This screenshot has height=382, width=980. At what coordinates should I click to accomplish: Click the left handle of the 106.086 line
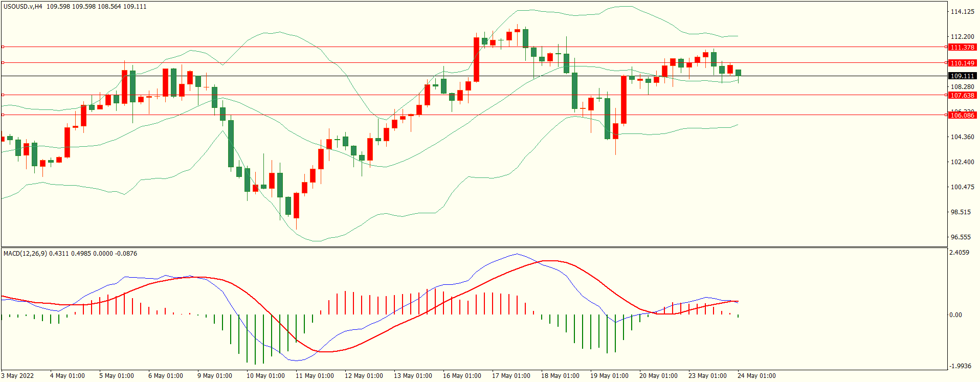click(x=3, y=115)
